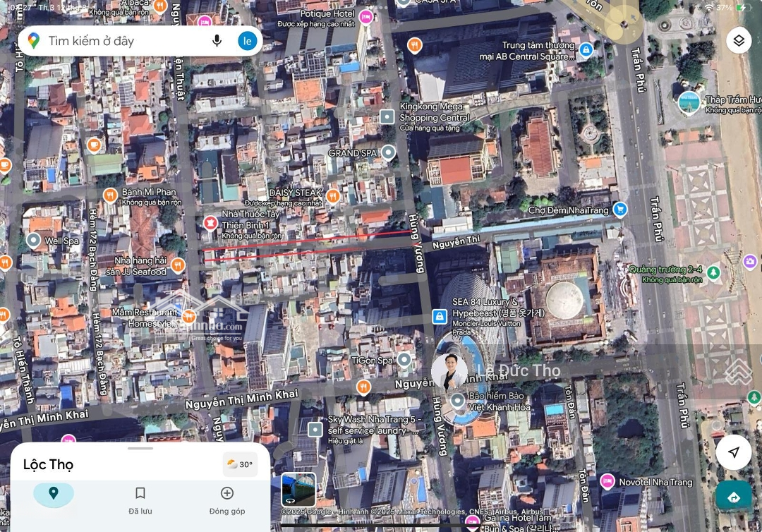Switch to the Đã lưu tab
The image size is (762, 532).
coord(140,499)
